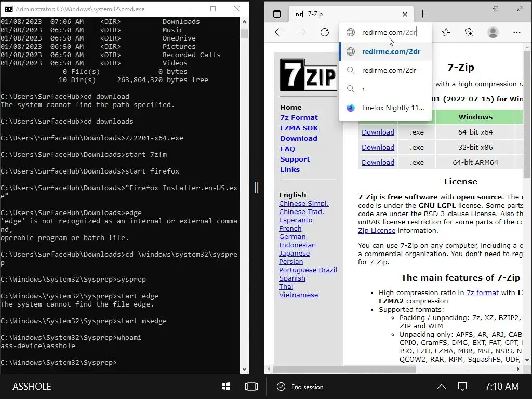Open the user profile avatar in Edge
This screenshot has width=532, height=399.
tap(493, 32)
